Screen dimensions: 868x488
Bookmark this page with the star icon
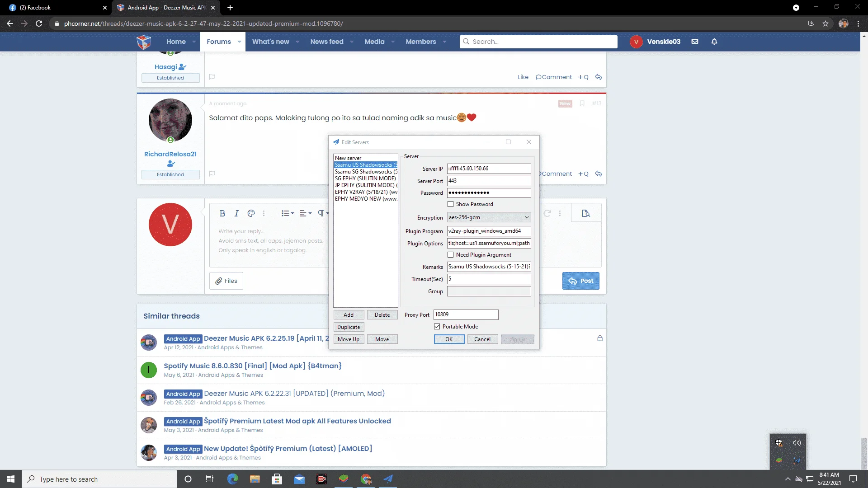(826, 23)
